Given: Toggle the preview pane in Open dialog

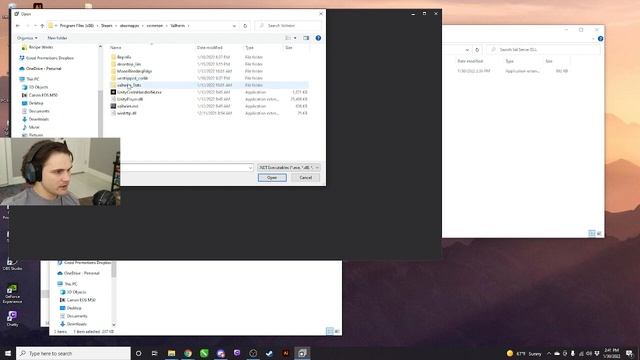Looking at the screenshot, I should pos(306,38).
